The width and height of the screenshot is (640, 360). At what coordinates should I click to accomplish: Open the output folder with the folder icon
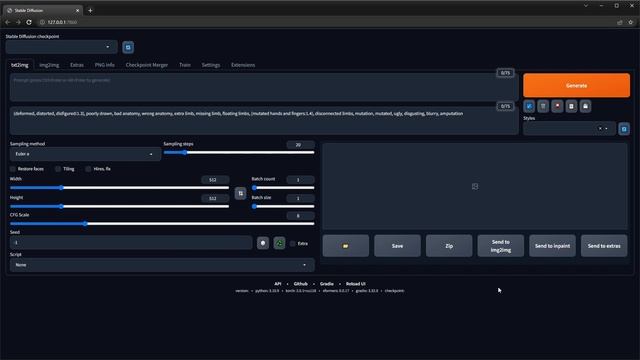coord(345,246)
